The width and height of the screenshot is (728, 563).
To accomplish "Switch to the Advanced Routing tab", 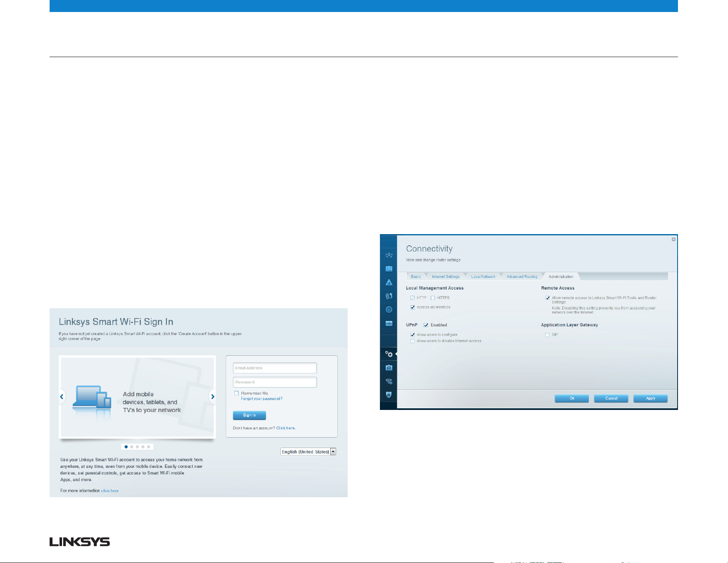I will pyautogui.click(x=522, y=277).
